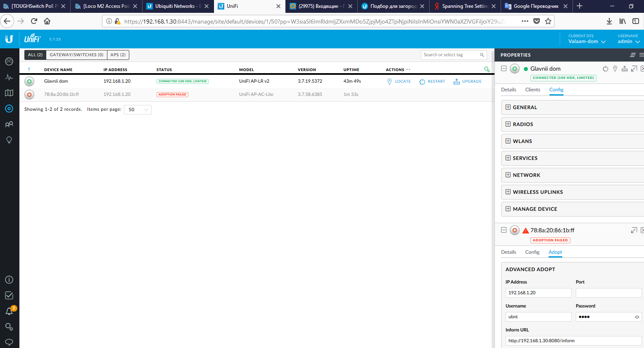Open the Map icon in the sidebar

(9, 93)
